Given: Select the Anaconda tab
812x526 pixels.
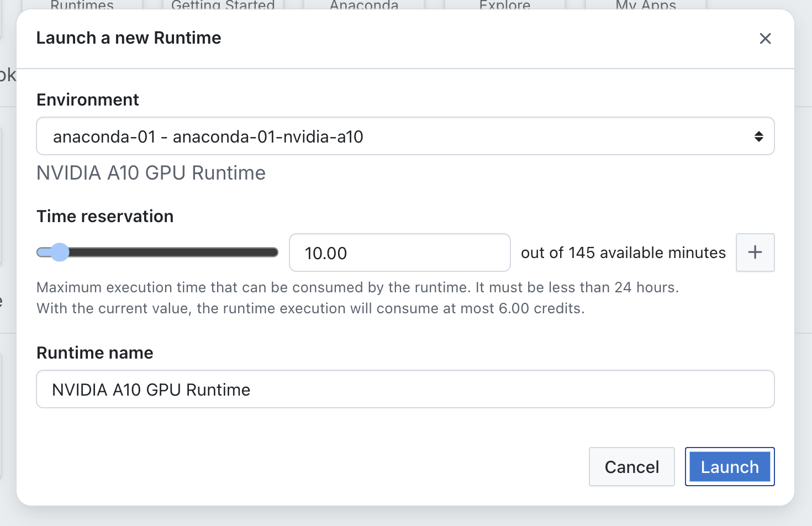Looking at the screenshot, I should [x=363, y=6].
